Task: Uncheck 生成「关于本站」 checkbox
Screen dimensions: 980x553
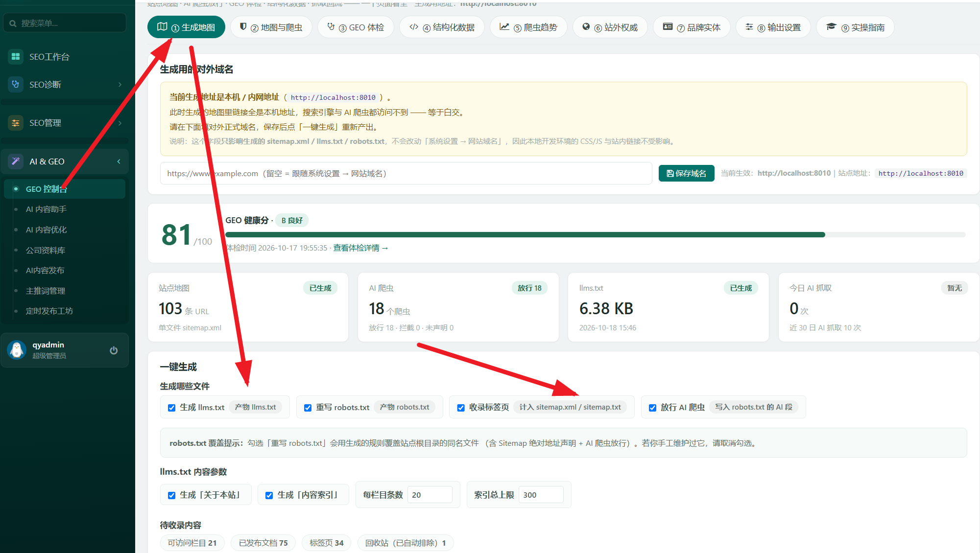Action: (x=171, y=495)
